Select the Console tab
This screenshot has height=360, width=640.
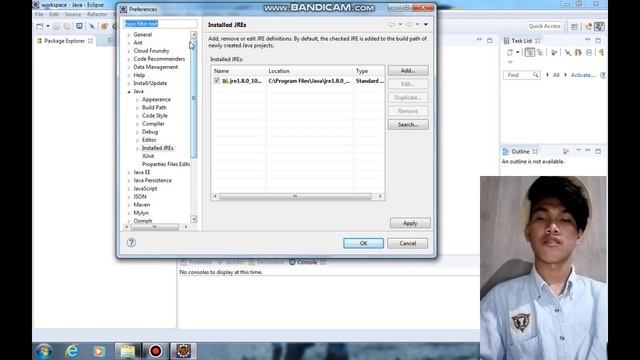click(307, 262)
